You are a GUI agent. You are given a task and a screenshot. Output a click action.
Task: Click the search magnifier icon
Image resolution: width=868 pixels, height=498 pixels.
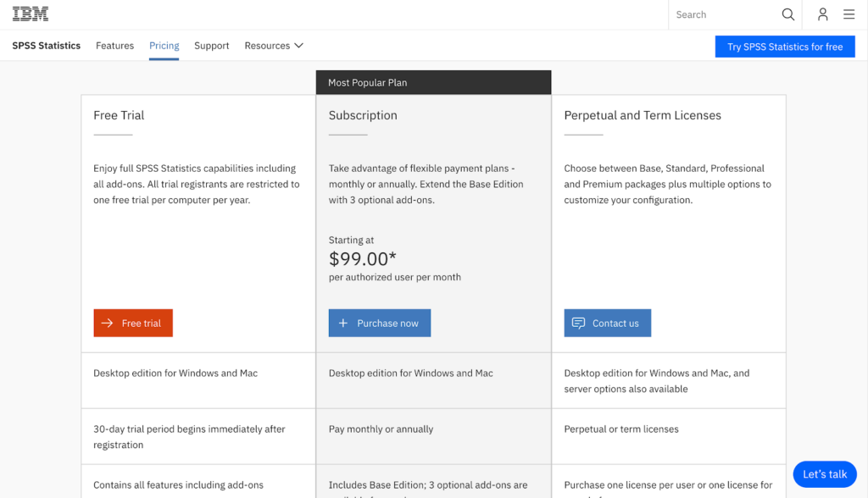click(x=787, y=14)
